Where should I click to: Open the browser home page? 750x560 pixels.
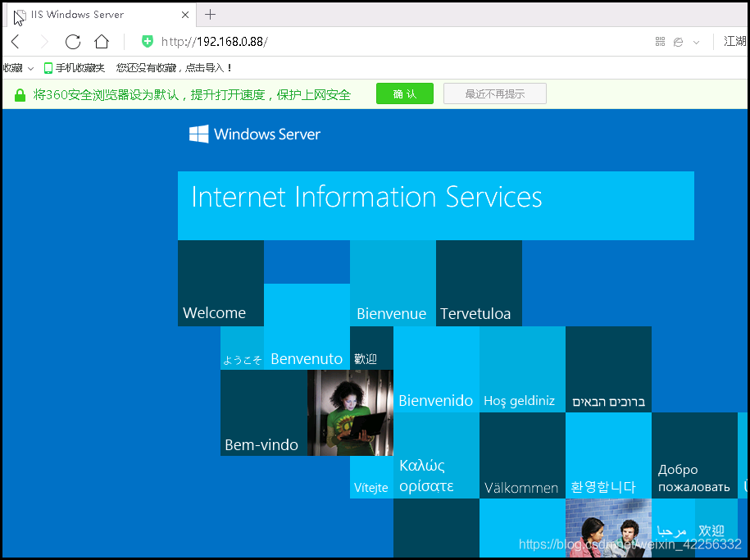102,42
